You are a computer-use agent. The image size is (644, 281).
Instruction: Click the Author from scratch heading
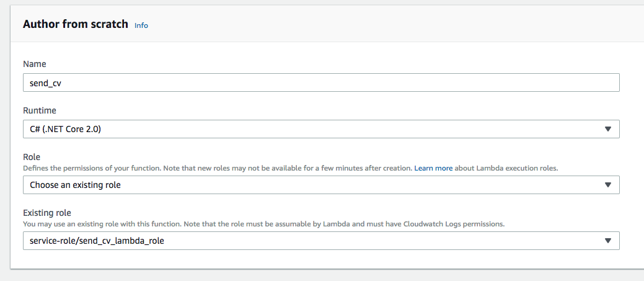coord(75,24)
